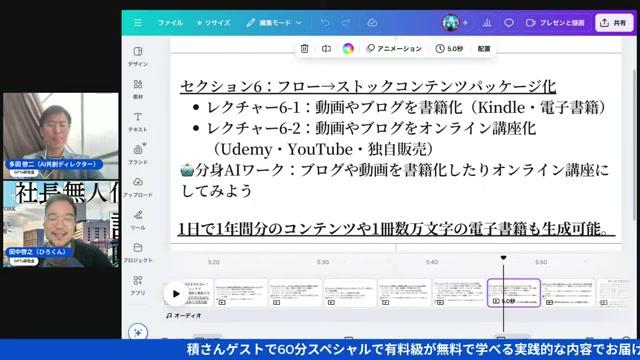Click the top webcam video feed
This screenshot has width=640, height=360.
[x=61, y=136]
